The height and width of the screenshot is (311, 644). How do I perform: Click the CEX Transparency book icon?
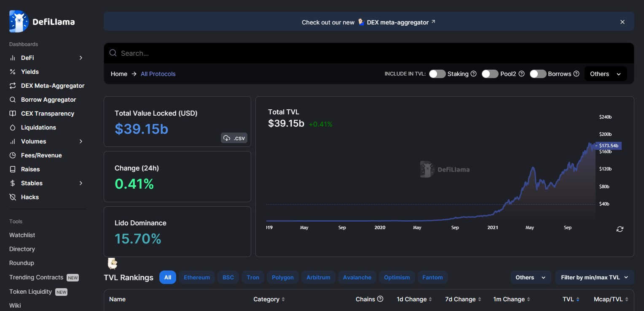pyautogui.click(x=13, y=114)
